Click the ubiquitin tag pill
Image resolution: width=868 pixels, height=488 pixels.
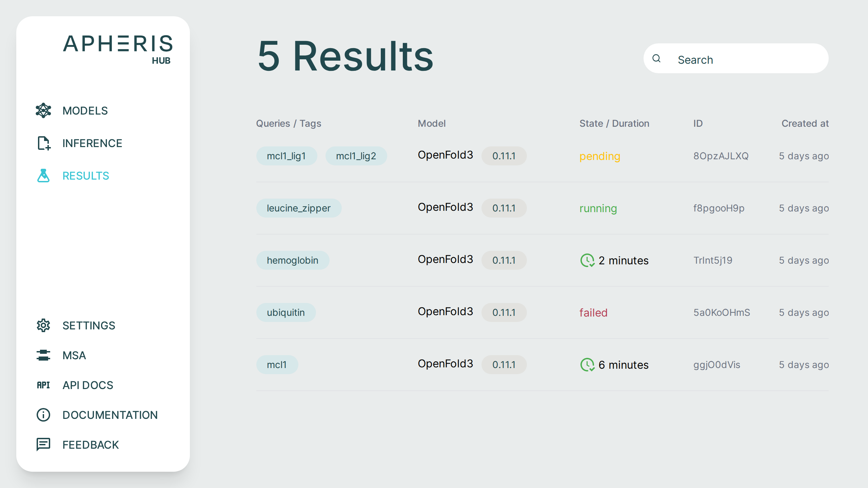click(x=285, y=312)
